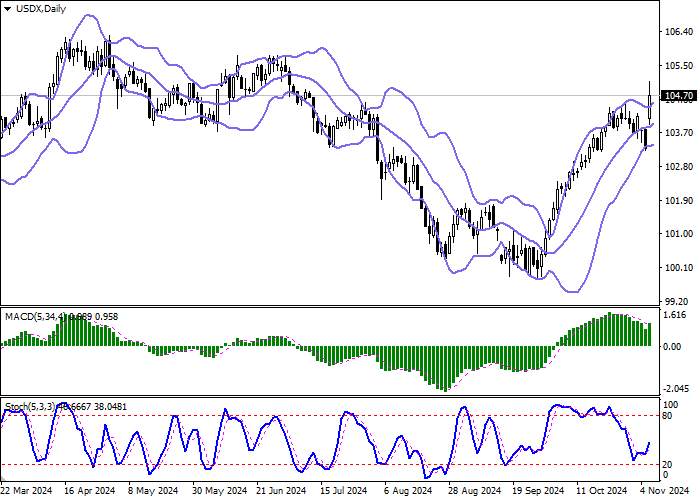Select the 8 May 2024 date label
The width and height of the screenshot is (700, 500).
pos(153,491)
